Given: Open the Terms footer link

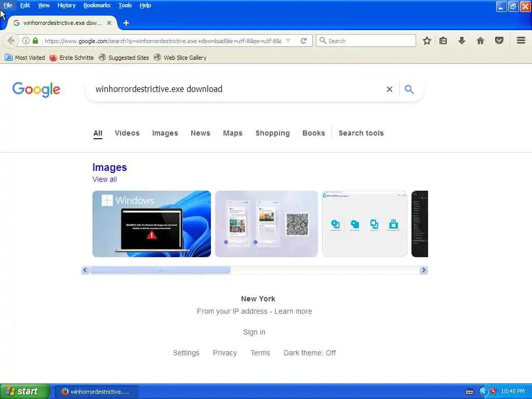Looking at the screenshot, I should tap(260, 353).
